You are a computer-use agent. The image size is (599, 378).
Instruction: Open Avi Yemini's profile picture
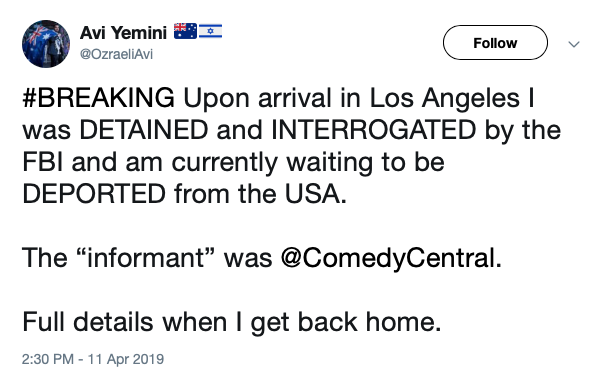click(x=46, y=44)
